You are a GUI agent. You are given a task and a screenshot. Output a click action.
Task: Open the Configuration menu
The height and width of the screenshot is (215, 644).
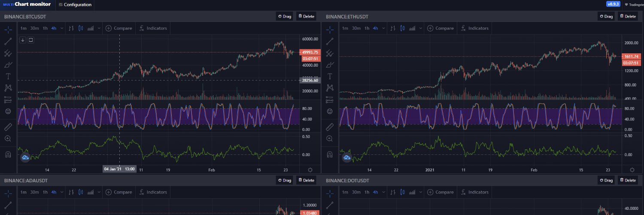coord(75,5)
